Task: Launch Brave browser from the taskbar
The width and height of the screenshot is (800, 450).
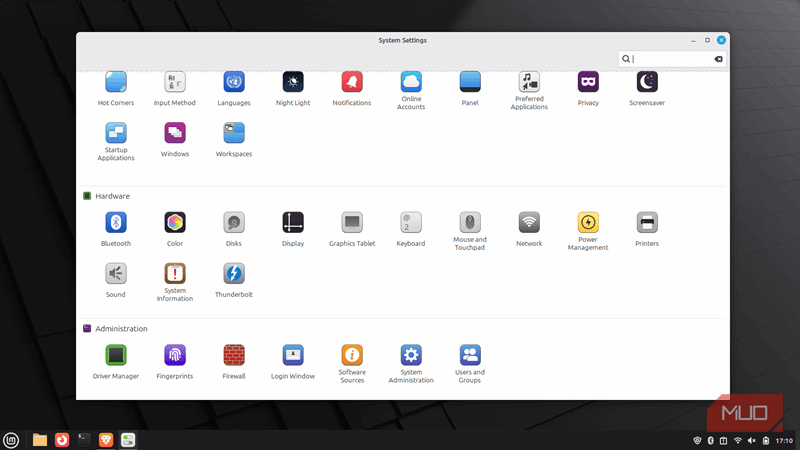Action: (106, 439)
